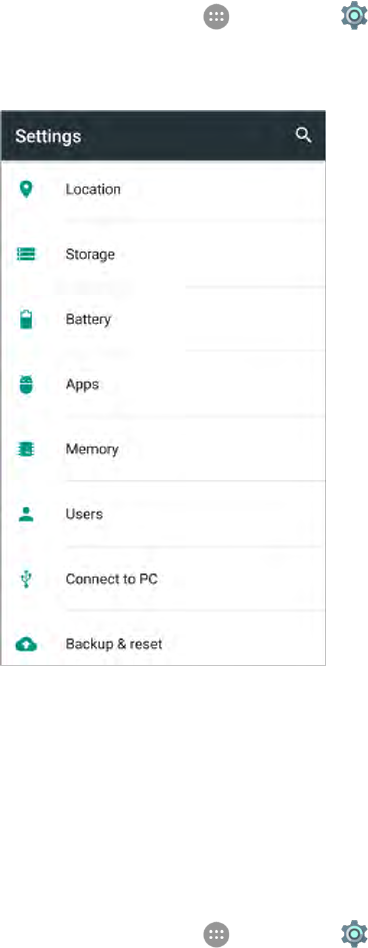Viewport: 368px width, 948px height.
Task: Click the USB icon for Connect to PC
Action: [26, 579]
